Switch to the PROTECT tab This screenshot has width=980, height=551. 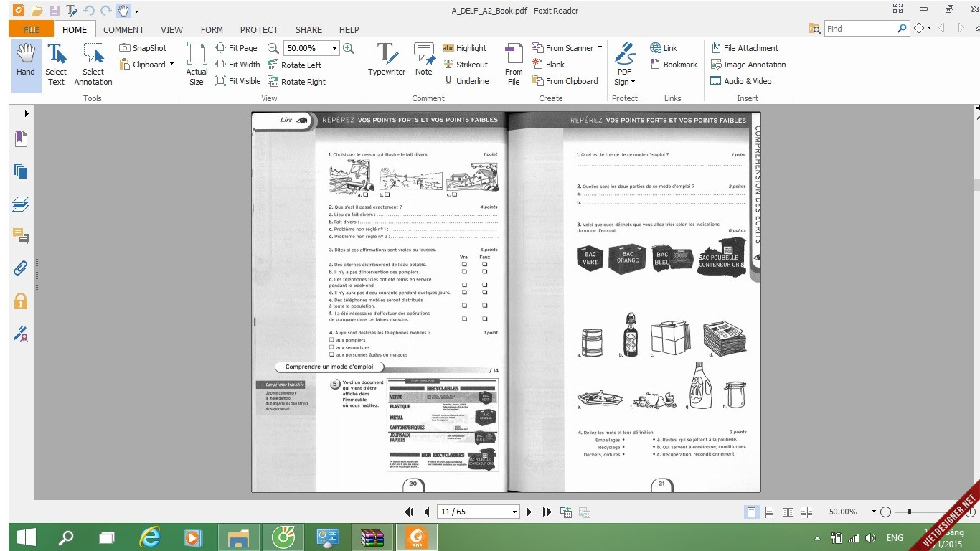[259, 29]
